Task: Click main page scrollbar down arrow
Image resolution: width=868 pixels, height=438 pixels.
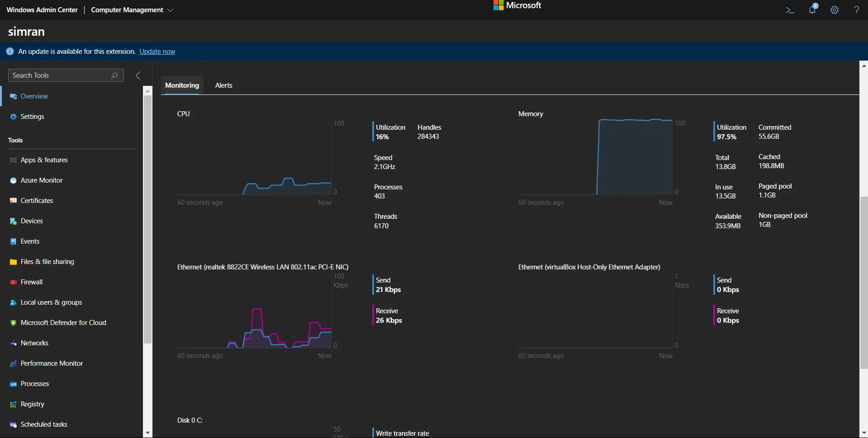Action: tap(864, 433)
